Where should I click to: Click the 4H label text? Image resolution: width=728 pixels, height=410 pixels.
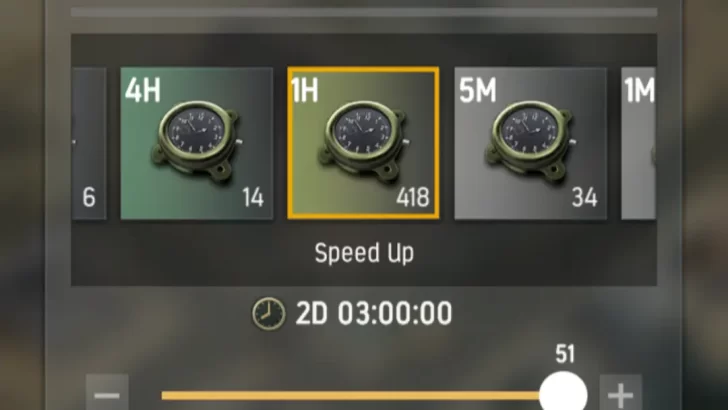pos(143,90)
